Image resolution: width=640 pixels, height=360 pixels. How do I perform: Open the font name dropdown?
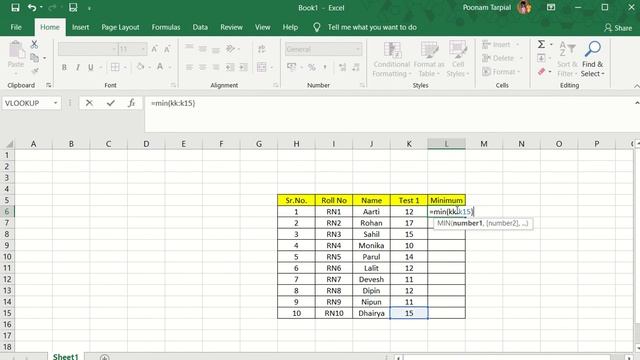click(x=114, y=49)
